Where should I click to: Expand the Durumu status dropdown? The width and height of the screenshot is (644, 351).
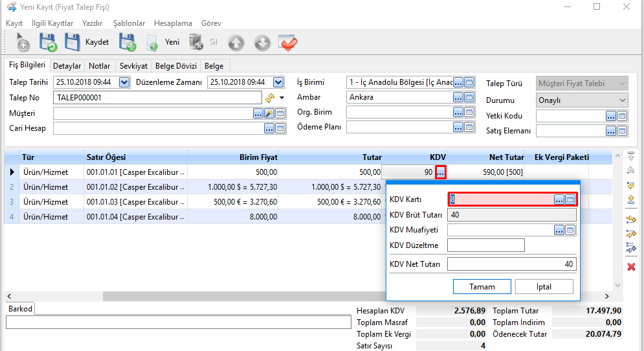click(x=622, y=100)
